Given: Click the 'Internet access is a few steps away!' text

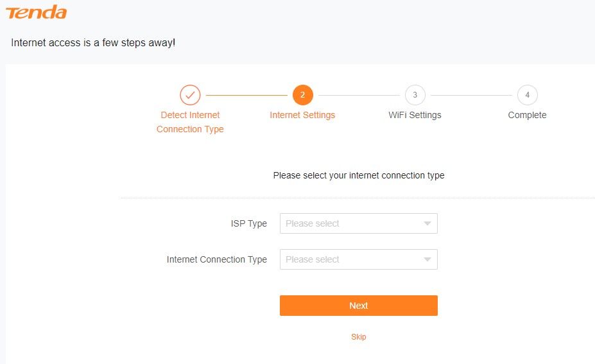Looking at the screenshot, I should (93, 43).
